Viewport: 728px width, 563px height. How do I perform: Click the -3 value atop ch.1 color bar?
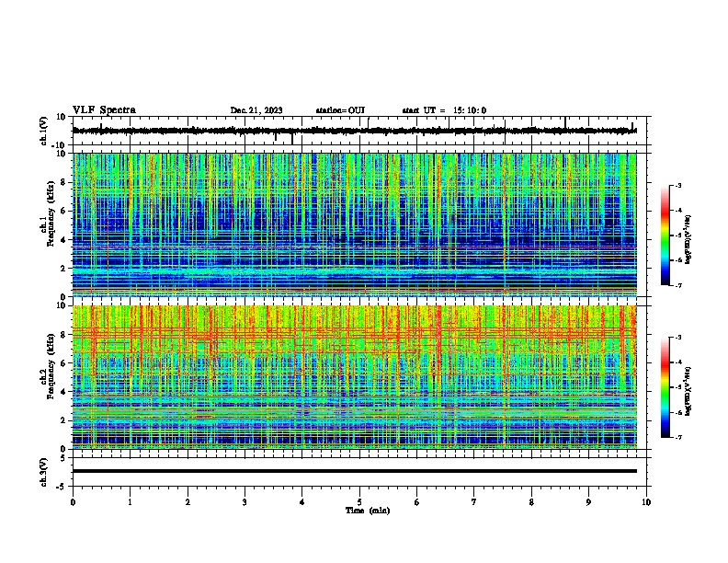click(x=678, y=185)
